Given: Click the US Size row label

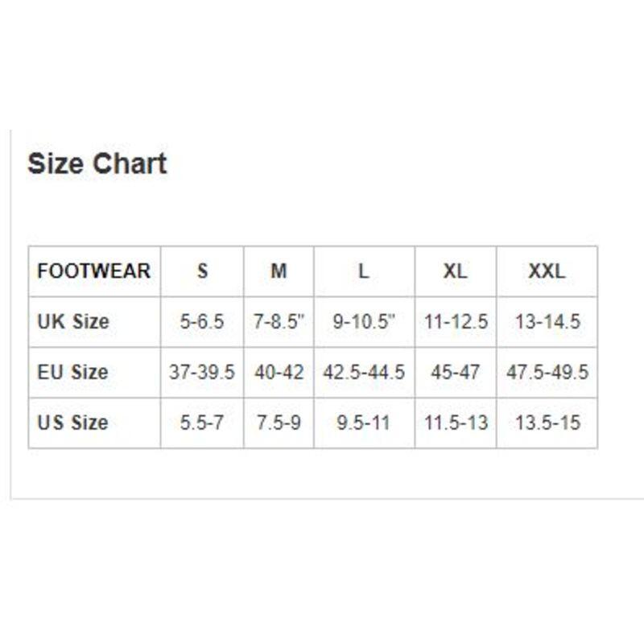Looking at the screenshot, I should tap(94, 423).
